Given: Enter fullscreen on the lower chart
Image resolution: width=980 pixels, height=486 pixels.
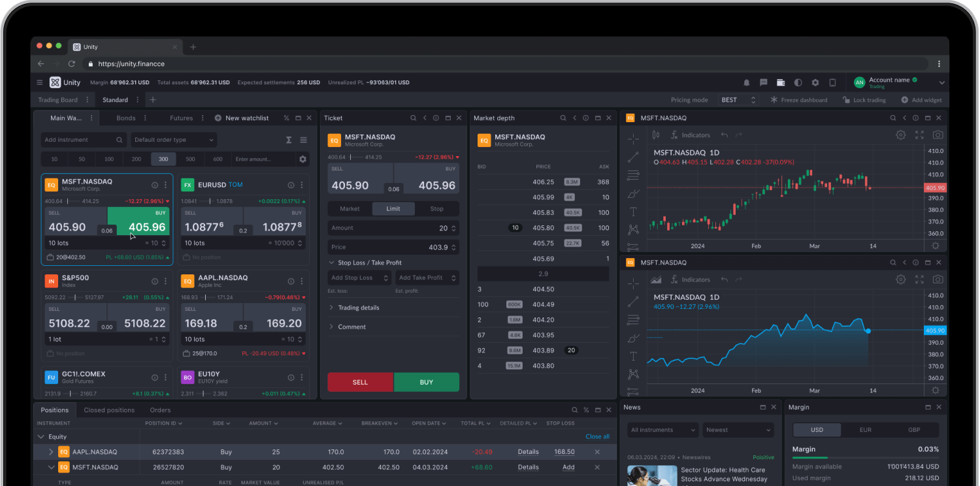Looking at the screenshot, I should click(920, 280).
